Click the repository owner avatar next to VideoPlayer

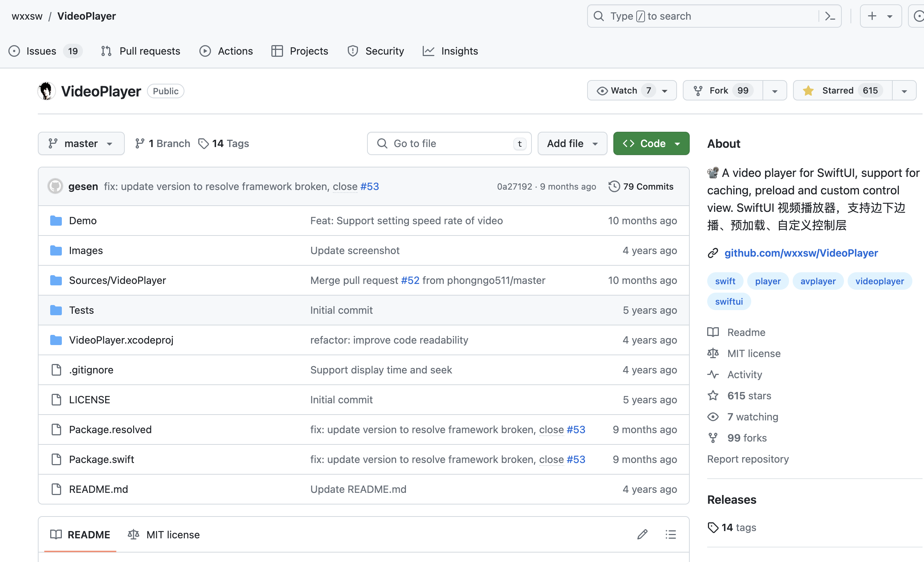47,91
